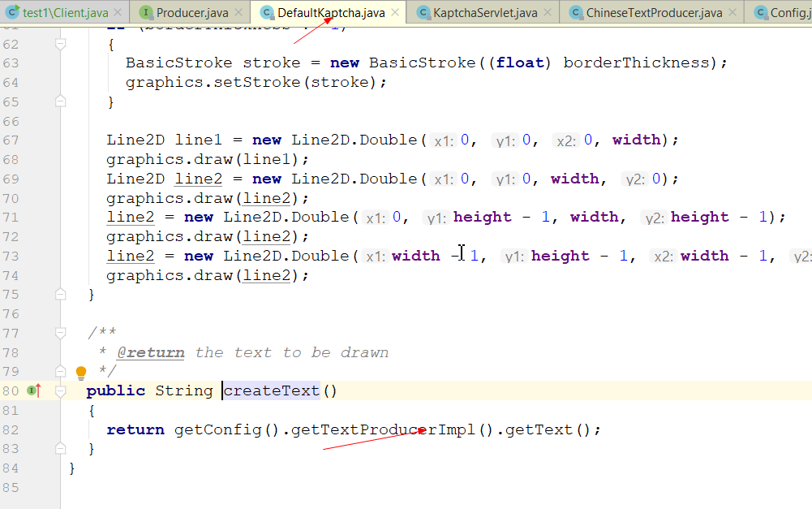The height and width of the screenshot is (509, 812).
Task: Open the Producer.java tab
Action: point(192,12)
